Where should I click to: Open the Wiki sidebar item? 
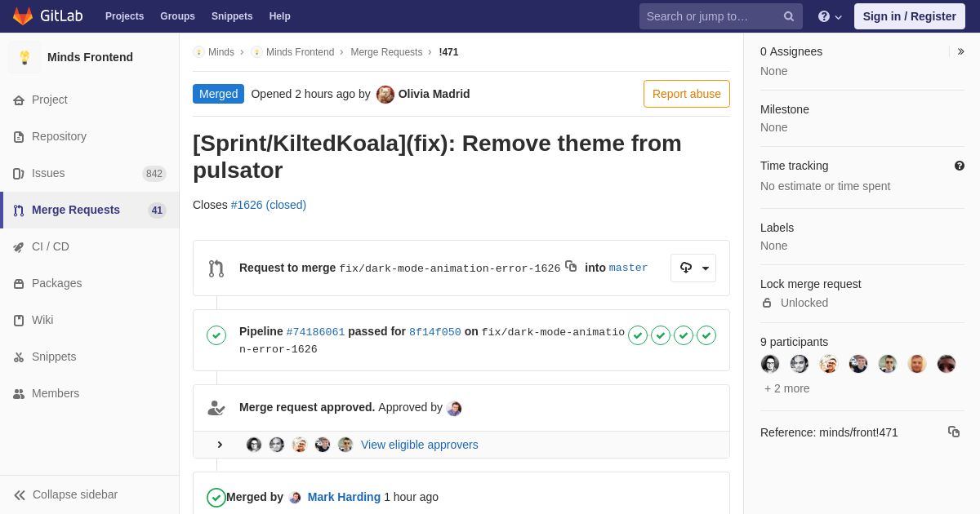(x=89, y=320)
